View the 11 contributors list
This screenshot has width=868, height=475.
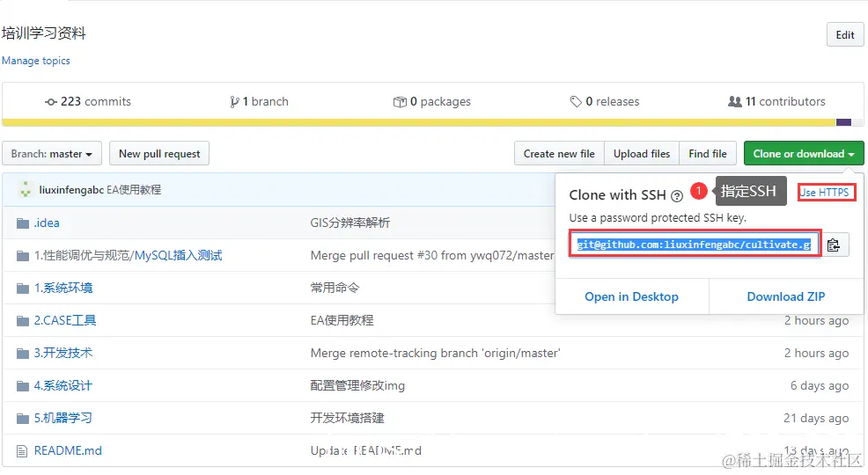[776, 102]
